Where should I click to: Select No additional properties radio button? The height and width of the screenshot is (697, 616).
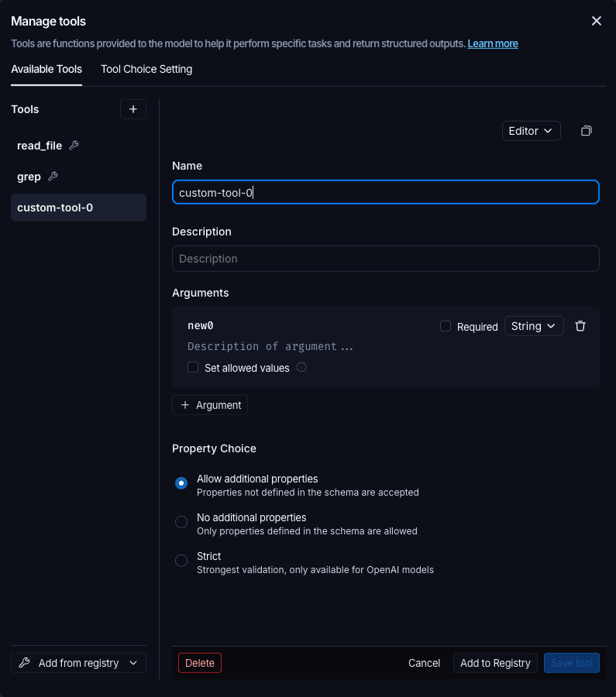pos(181,522)
